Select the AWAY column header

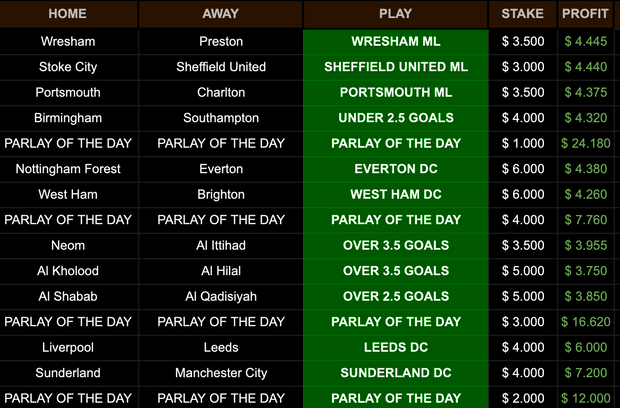[220, 14]
